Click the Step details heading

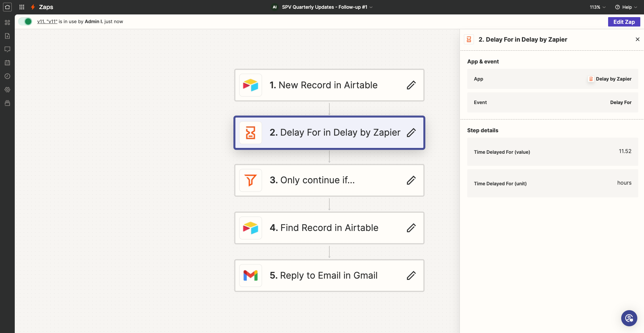[x=482, y=130]
